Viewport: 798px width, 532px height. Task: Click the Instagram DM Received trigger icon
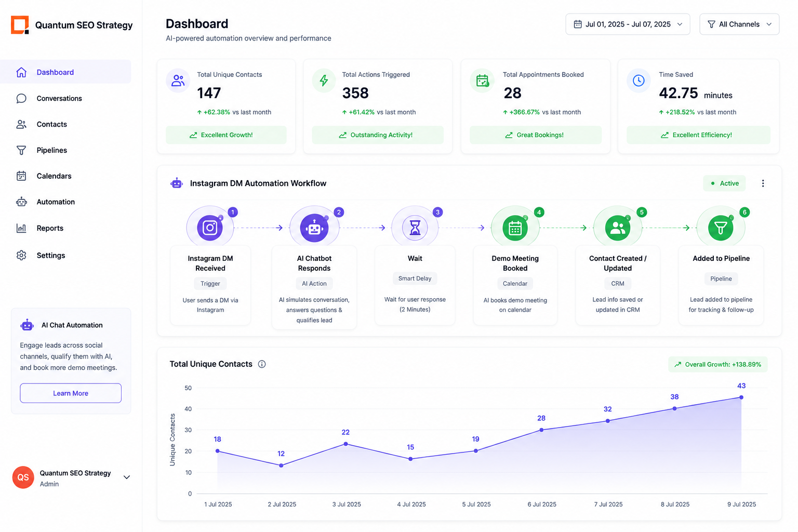pyautogui.click(x=210, y=228)
